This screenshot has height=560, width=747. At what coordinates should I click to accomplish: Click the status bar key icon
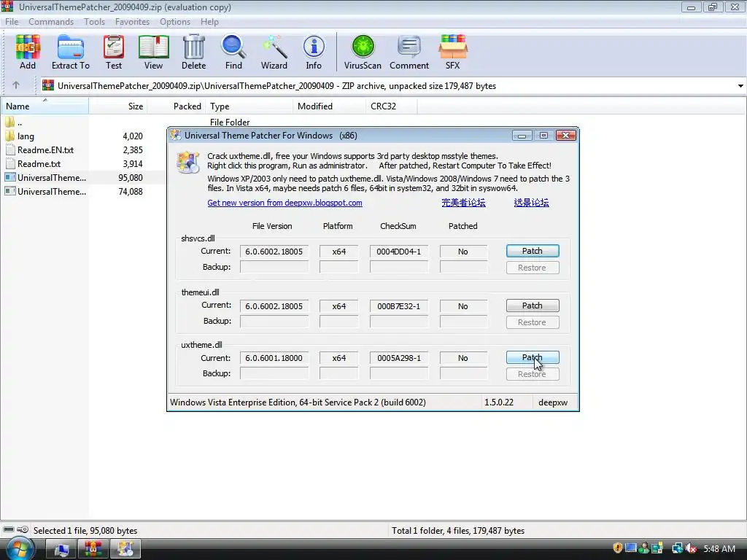click(x=23, y=529)
